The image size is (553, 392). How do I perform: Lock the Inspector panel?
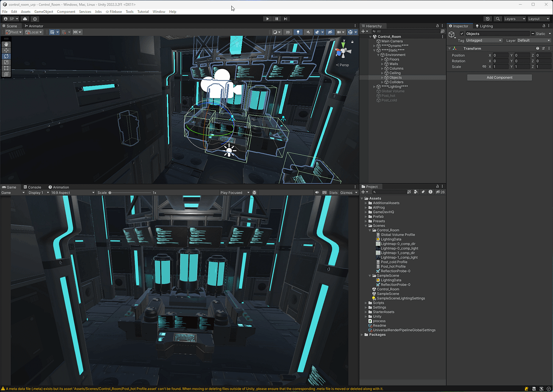pyautogui.click(x=544, y=26)
